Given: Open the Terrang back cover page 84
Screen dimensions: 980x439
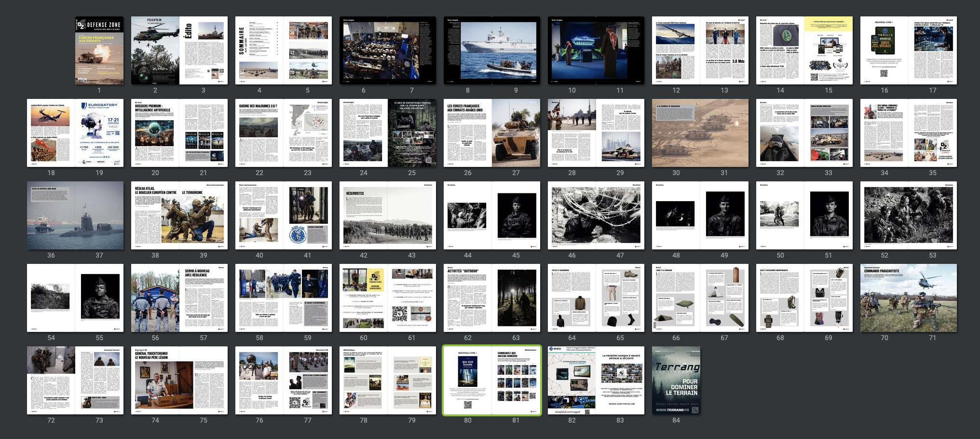Looking at the screenshot, I should click(676, 381).
